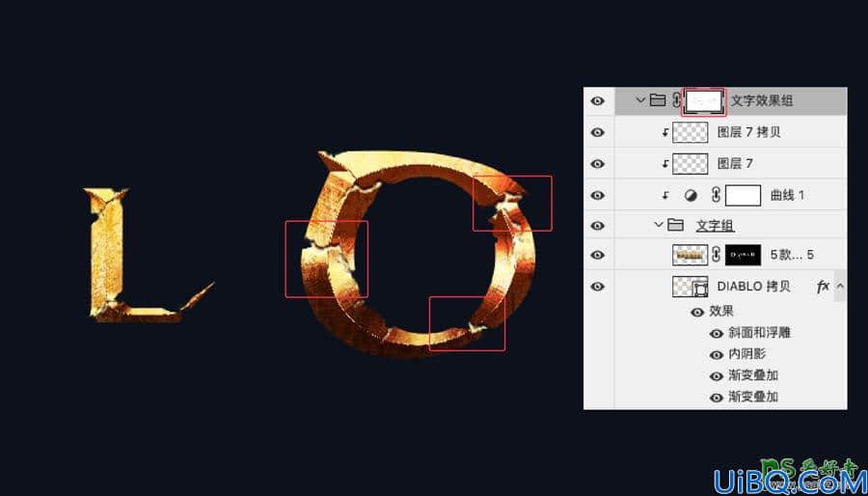Click the DIABLO 拷贝 smart object thumbnail
Screen dimensions: 868x496
point(690,287)
